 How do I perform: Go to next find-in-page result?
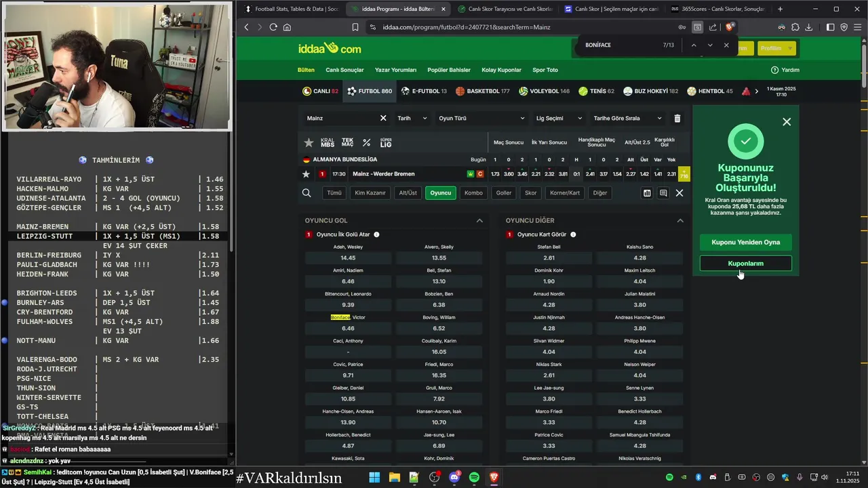coord(710,45)
